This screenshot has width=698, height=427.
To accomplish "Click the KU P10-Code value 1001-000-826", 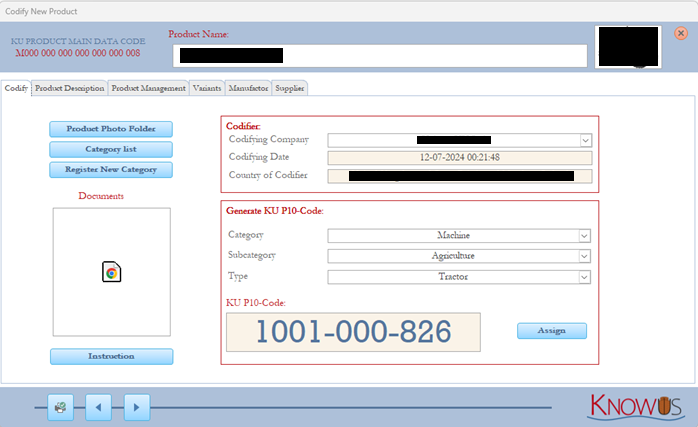I will point(353,332).
